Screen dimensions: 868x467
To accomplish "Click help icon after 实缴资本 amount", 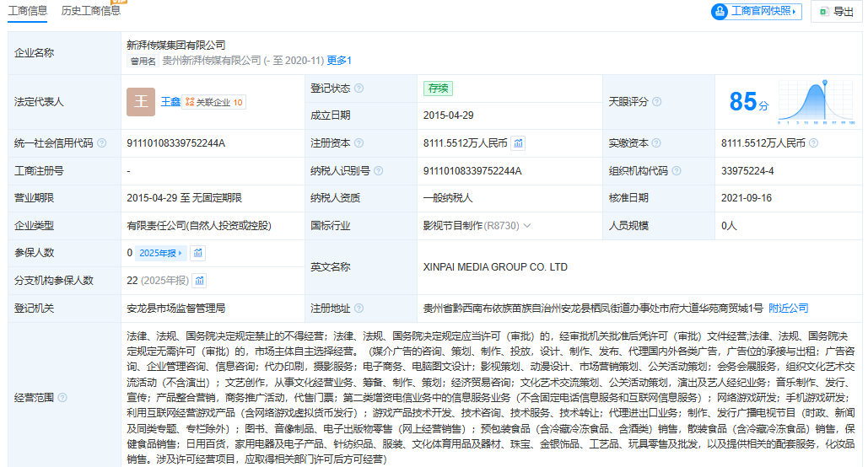I will click(813, 143).
